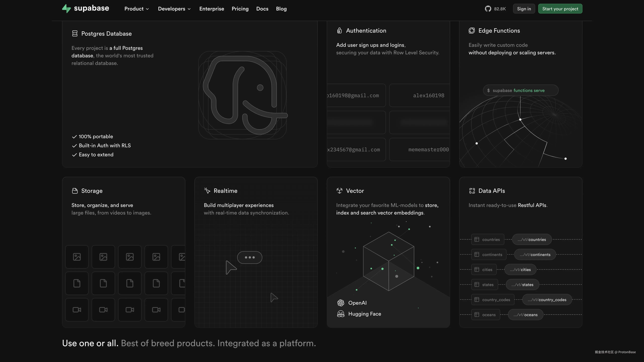Viewport: 644px width, 362px height.
Task: Open the Enterprise menu item
Action: (x=211, y=9)
